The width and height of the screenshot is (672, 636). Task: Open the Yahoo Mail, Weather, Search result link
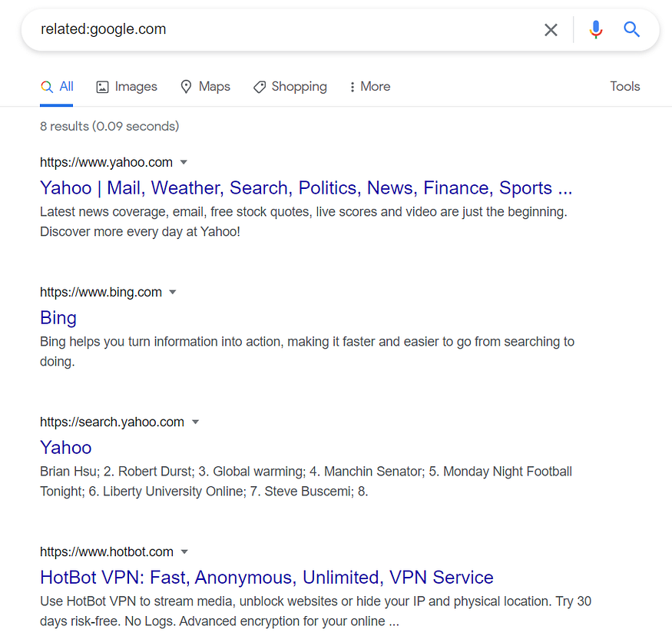pos(306,188)
